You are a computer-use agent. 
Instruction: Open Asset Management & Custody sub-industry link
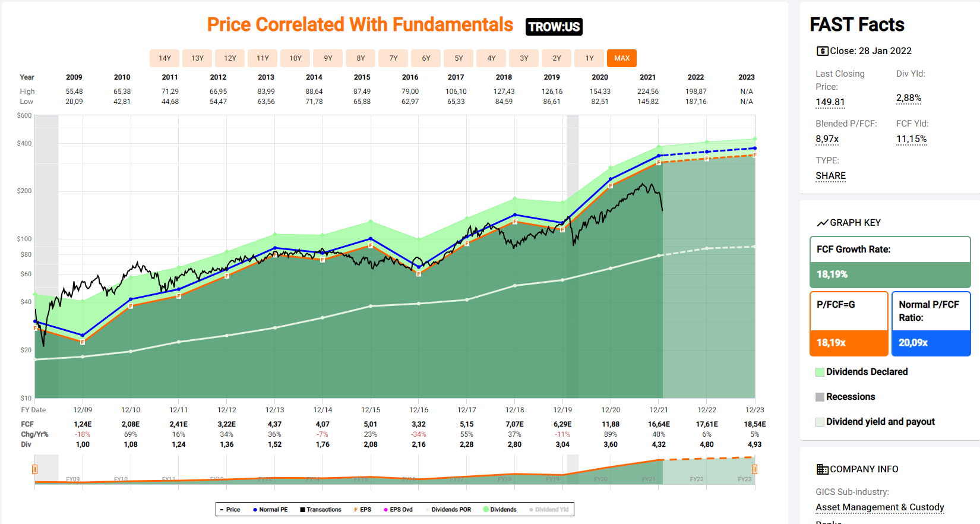click(880, 507)
